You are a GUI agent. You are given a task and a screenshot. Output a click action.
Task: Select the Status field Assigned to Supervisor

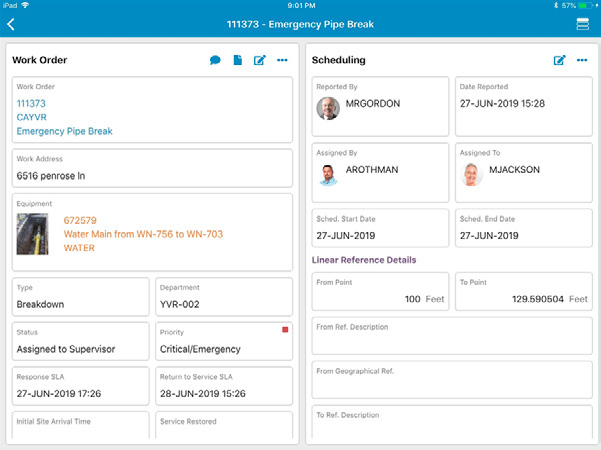tap(80, 343)
